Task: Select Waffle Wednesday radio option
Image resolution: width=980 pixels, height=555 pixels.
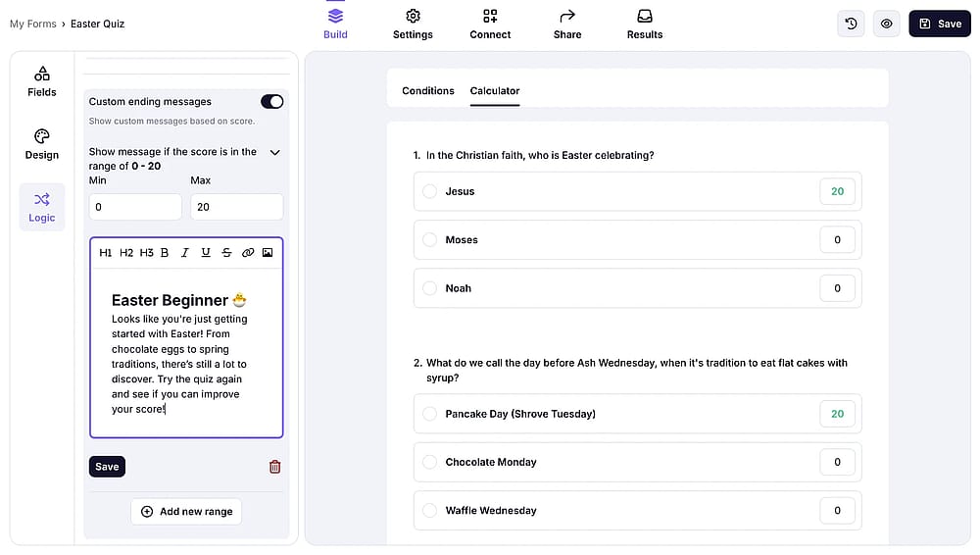Action: point(429,511)
